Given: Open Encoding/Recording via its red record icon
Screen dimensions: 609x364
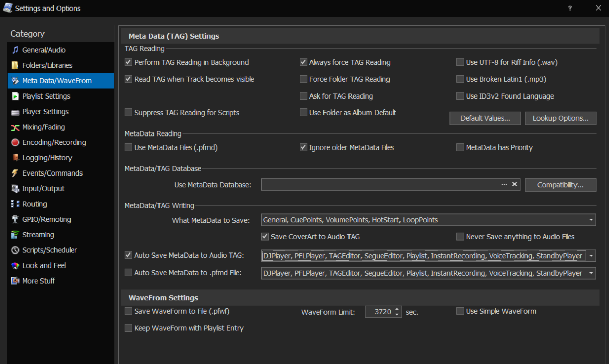Looking at the screenshot, I should coord(15,142).
